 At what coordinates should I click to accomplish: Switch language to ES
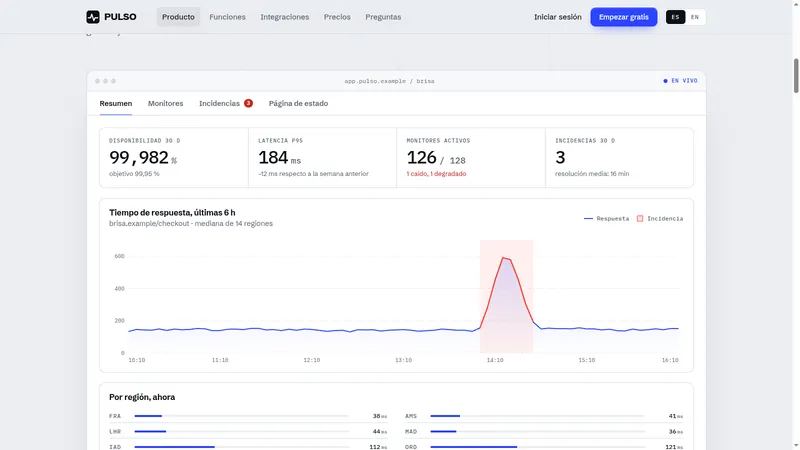(x=675, y=17)
